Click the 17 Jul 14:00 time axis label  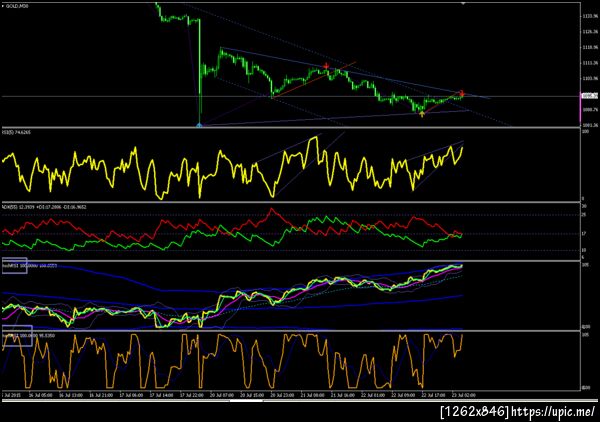(x=159, y=395)
